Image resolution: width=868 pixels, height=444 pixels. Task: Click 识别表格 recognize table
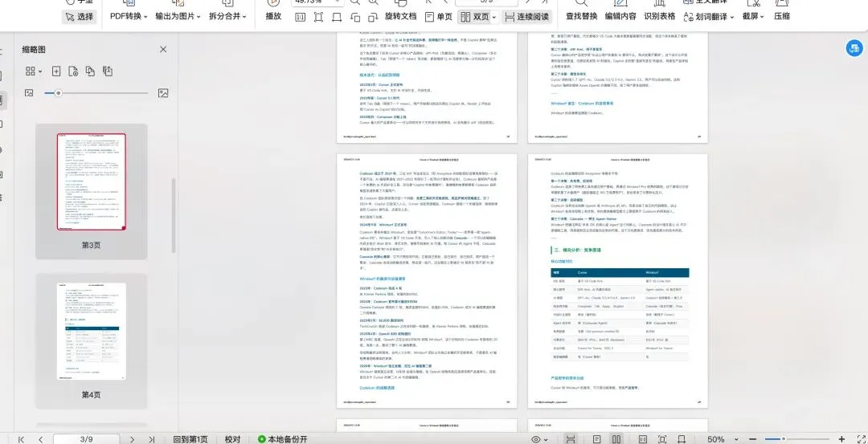pos(660,17)
